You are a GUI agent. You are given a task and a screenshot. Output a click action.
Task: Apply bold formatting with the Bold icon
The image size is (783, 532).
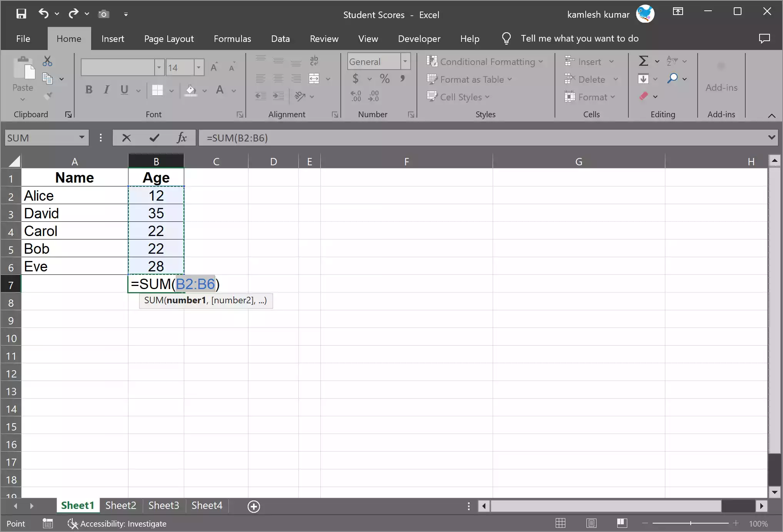89,90
